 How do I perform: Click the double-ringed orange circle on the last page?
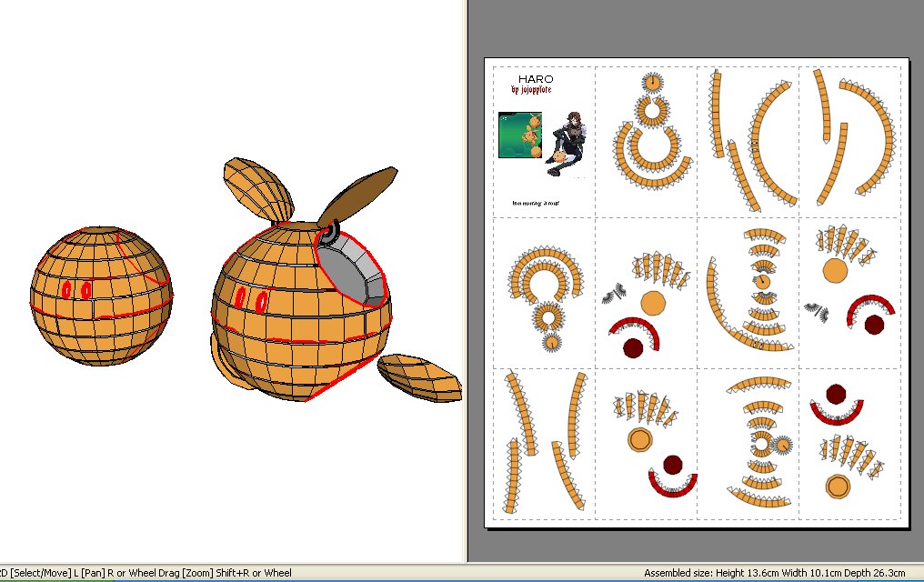836,486
